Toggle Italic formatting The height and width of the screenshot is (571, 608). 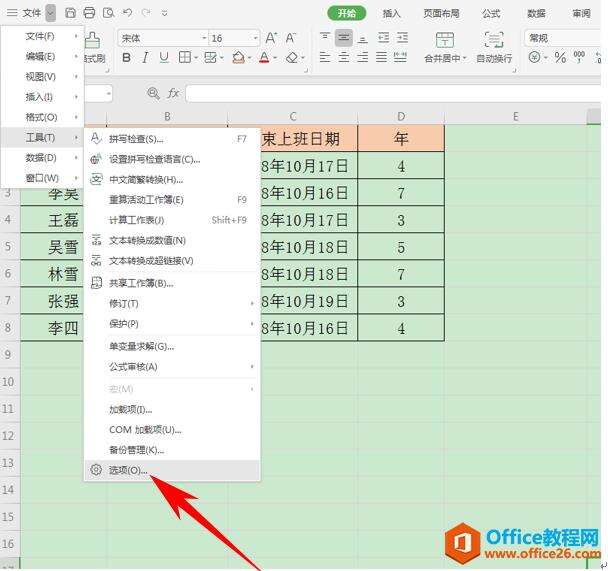point(145,58)
